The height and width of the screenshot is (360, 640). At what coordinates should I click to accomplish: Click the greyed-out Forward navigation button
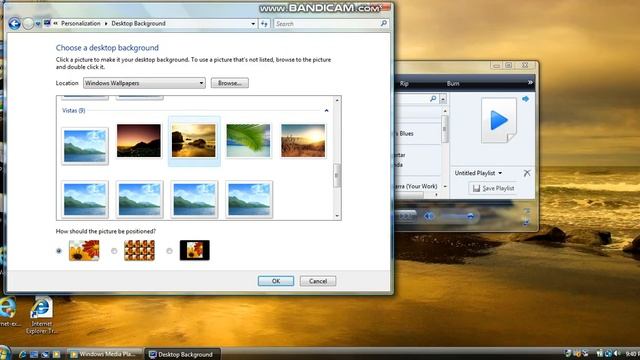28,24
